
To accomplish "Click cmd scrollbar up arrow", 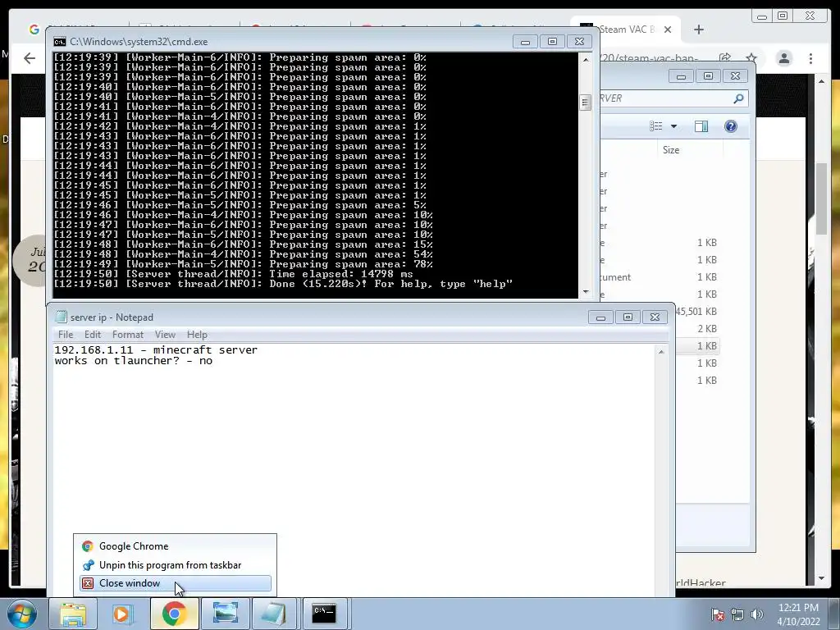I will [x=586, y=59].
